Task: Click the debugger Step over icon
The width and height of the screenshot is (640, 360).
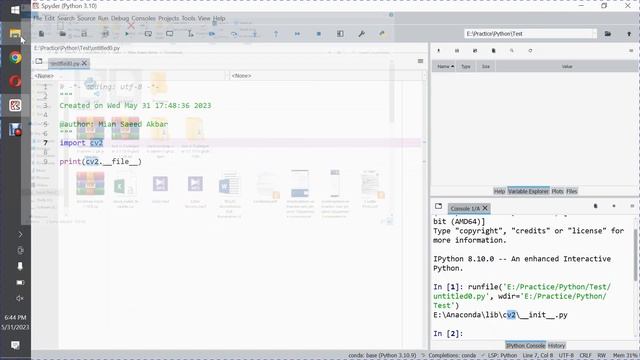Action: [233, 34]
